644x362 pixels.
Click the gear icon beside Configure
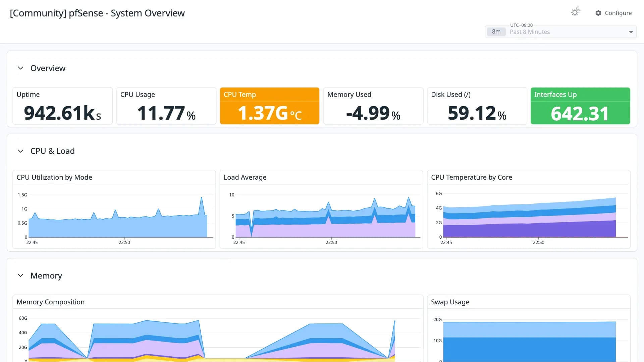pos(598,13)
